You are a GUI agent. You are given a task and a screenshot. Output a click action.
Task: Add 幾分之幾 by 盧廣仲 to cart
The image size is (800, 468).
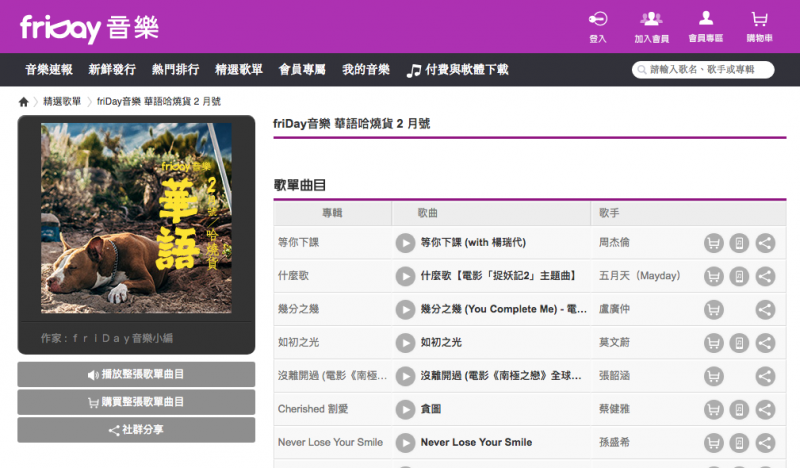714,309
